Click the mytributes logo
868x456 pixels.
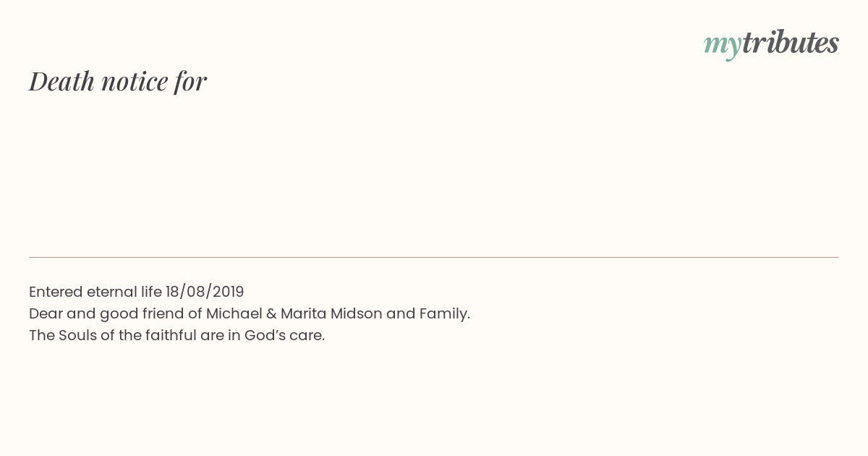coord(771,43)
